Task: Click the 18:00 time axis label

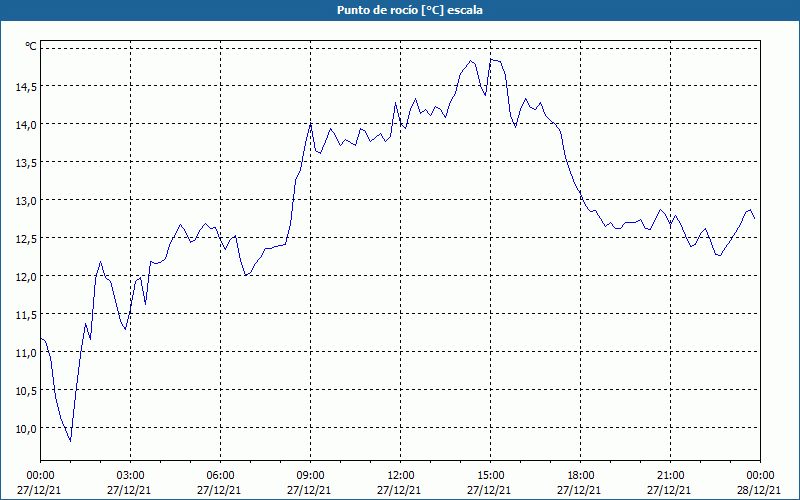Action: click(x=580, y=476)
